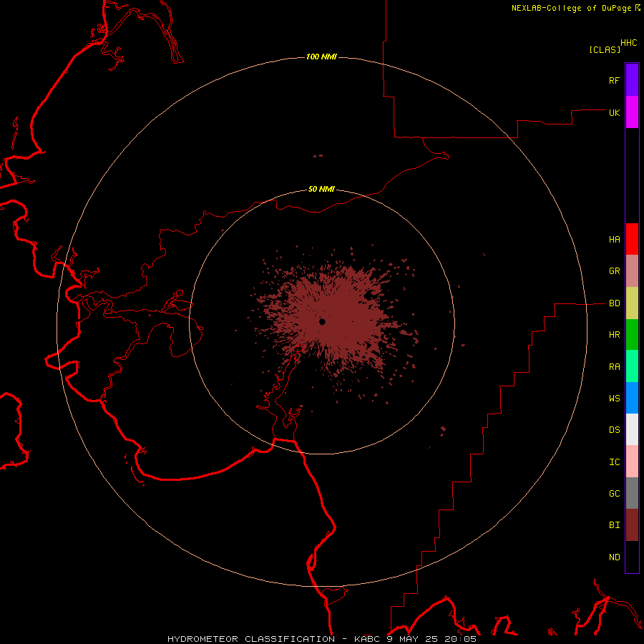Click the RA legend label
The width and height of the screenshot is (644, 644).
614,367
